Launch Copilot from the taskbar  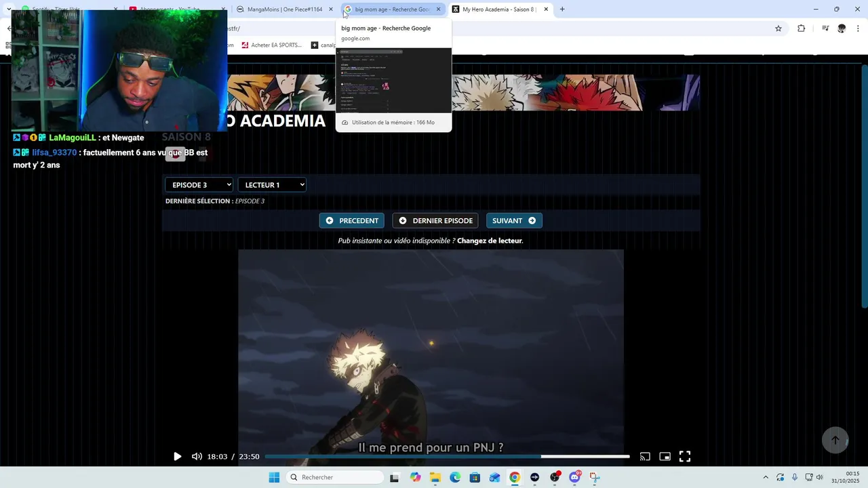(x=415, y=478)
